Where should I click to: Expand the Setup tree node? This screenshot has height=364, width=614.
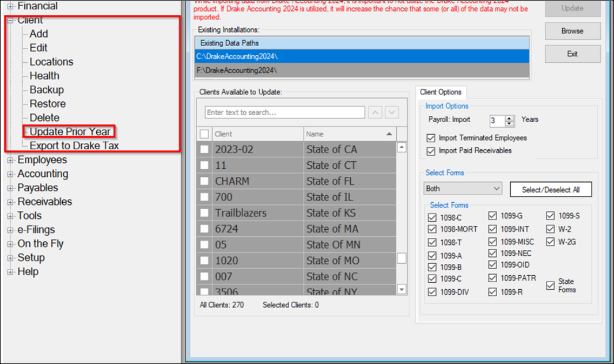(x=10, y=259)
